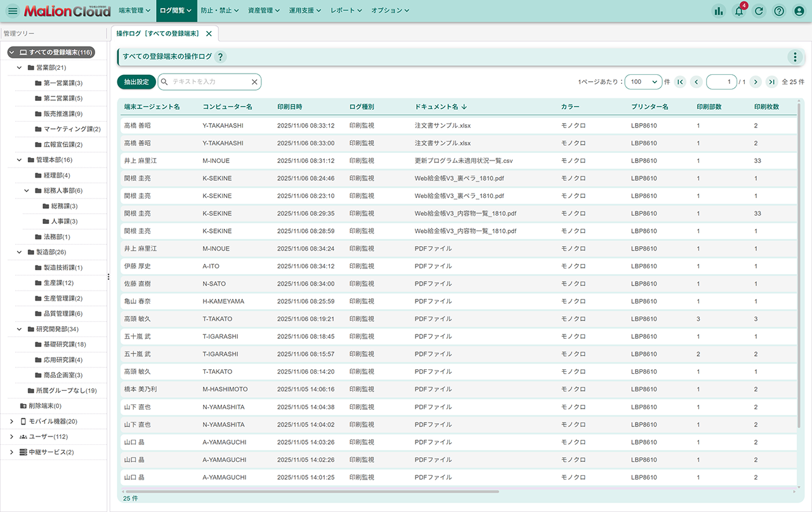Open the help icon in top bar

coord(779,11)
